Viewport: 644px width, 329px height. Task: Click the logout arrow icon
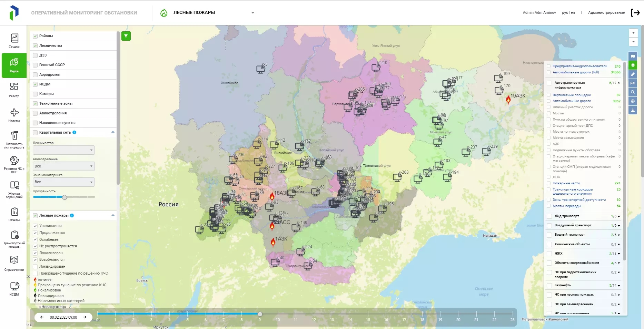(x=635, y=13)
